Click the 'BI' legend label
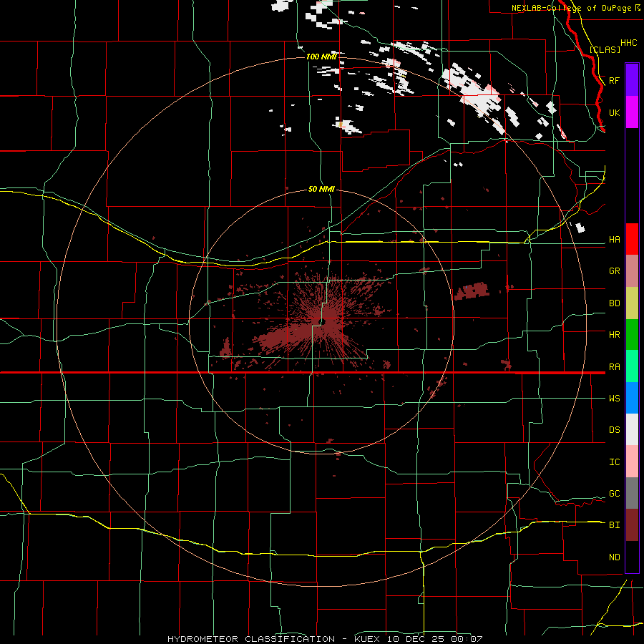The height and width of the screenshot is (644, 644). (x=614, y=525)
